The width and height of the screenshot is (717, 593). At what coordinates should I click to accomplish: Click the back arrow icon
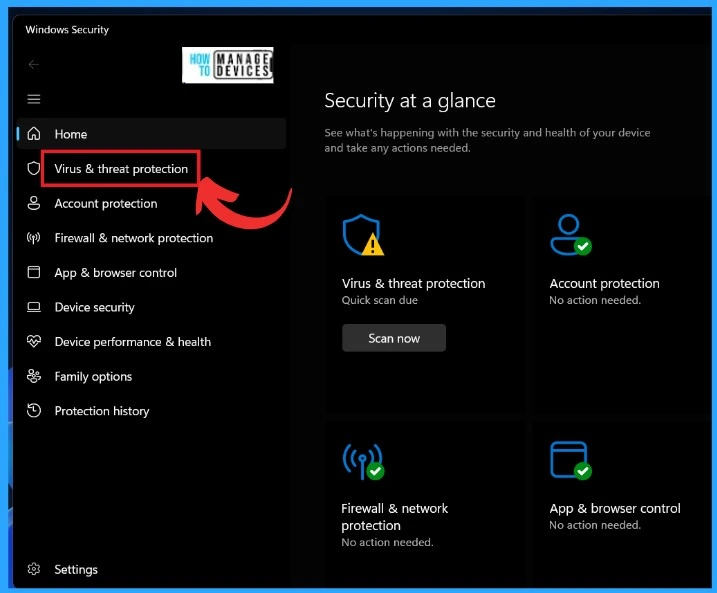[33, 64]
